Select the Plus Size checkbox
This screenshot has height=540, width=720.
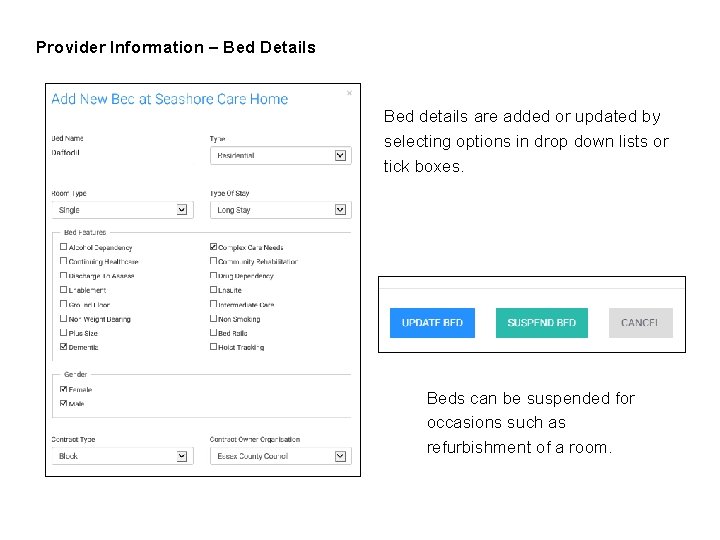click(64, 333)
